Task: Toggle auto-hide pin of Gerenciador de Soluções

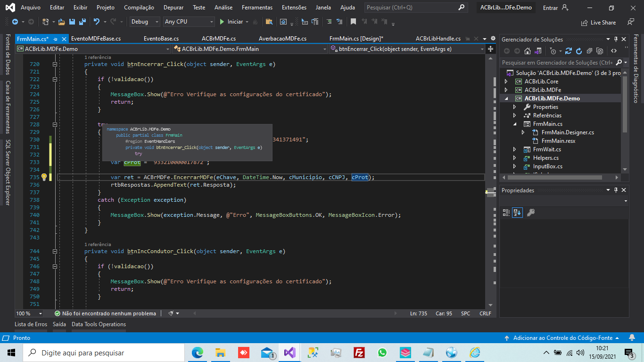Action: click(616, 40)
